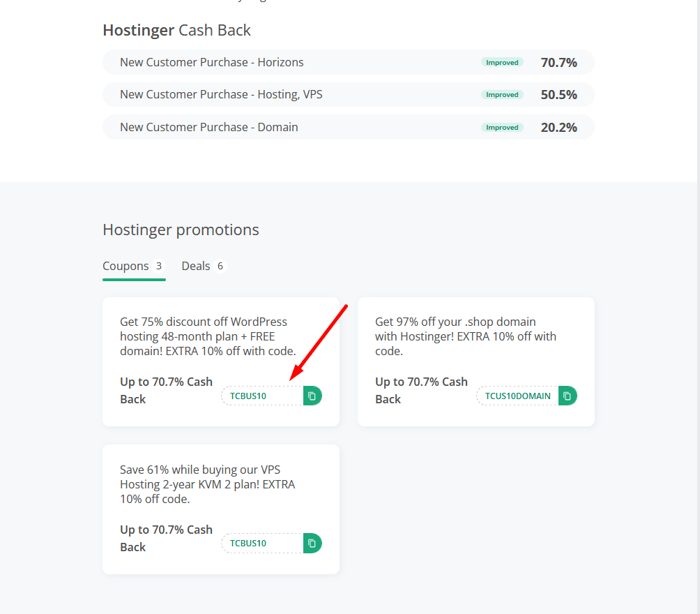This screenshot has height=614, width=700.
Task: Select the New Customer Purchase - Horizons row
Action: click(x=212, y=62)
